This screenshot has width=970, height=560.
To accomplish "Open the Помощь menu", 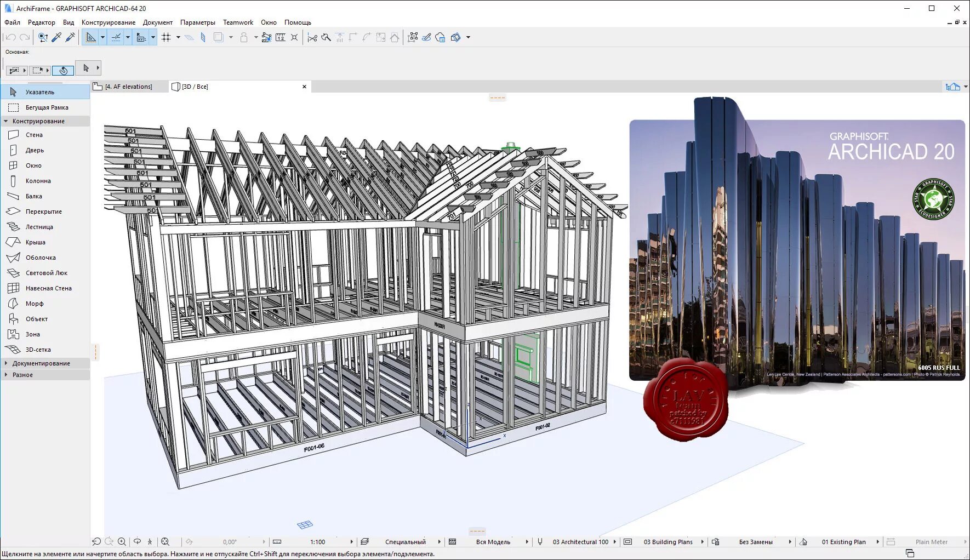I will pyautogui.click(x=298, y=22).
